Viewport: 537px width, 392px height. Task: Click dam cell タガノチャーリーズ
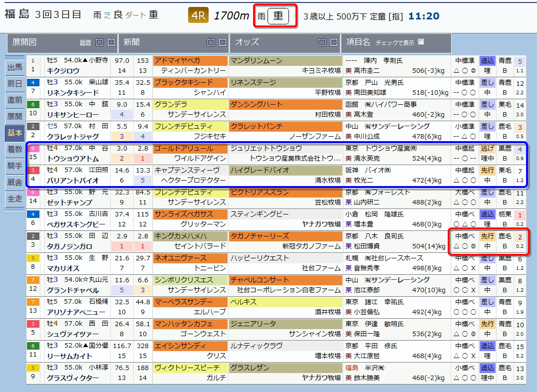click(285, 236)
